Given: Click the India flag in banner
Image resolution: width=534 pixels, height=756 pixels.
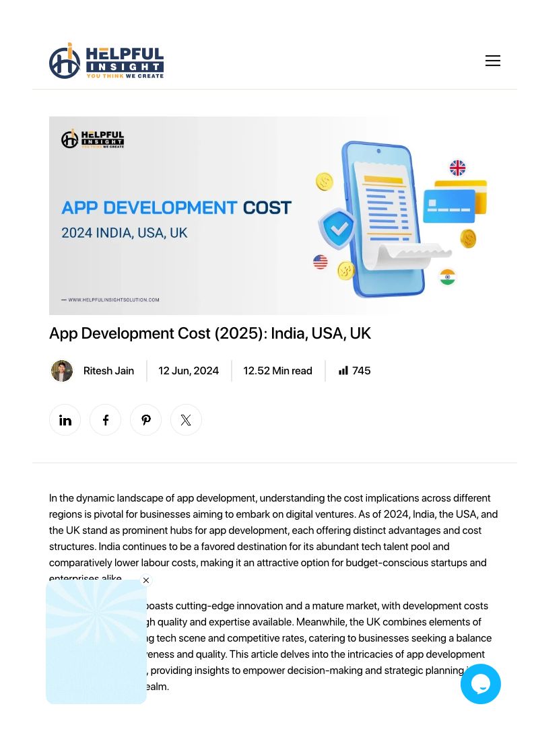Looking at the screenshot, I should click(448, 277).
